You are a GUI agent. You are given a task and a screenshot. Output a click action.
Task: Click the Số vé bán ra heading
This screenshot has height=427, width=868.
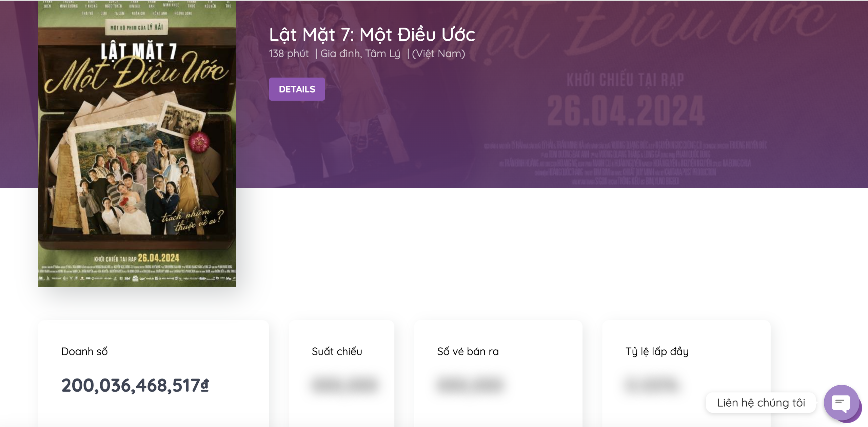468,351
